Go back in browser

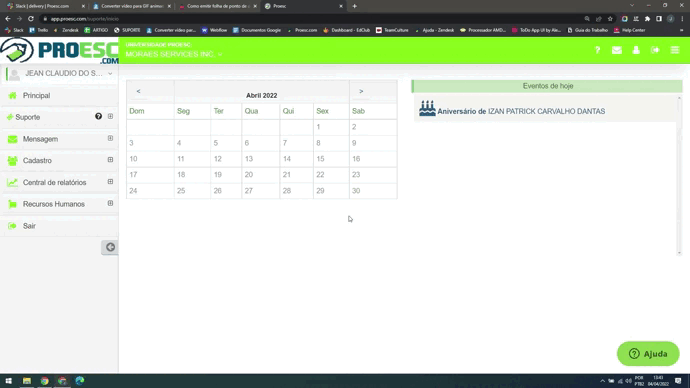pyautogui.click(x=7, y=19)
